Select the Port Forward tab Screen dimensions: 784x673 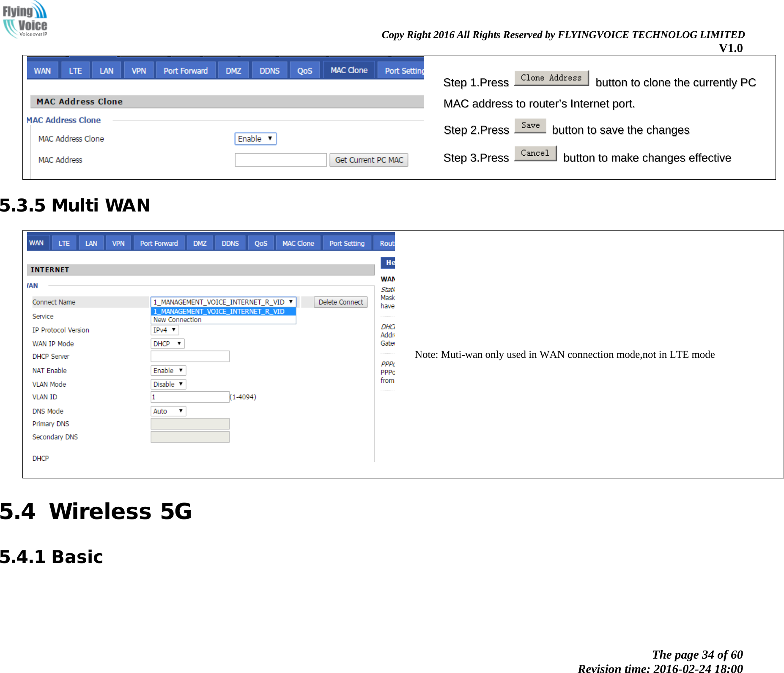click(185, 70)
